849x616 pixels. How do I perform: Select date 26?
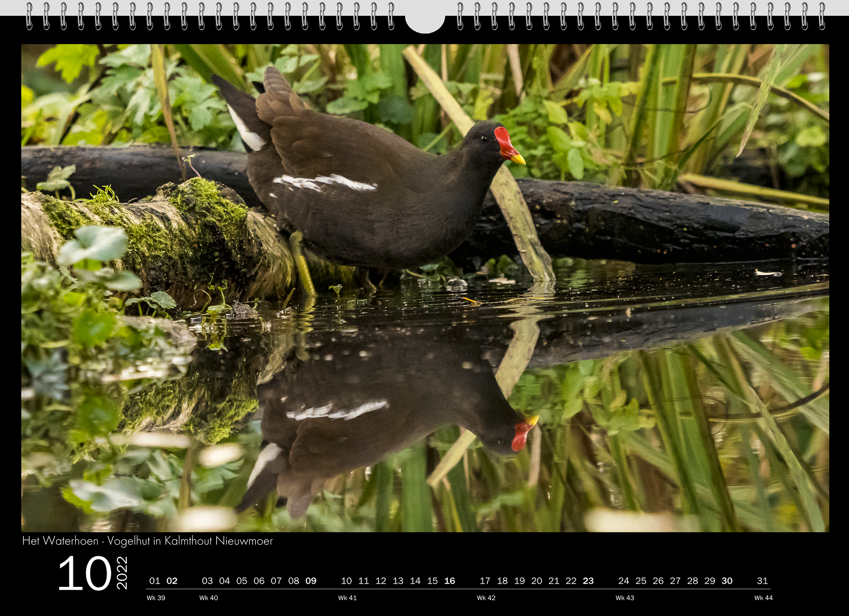click(x=658, y=581)
